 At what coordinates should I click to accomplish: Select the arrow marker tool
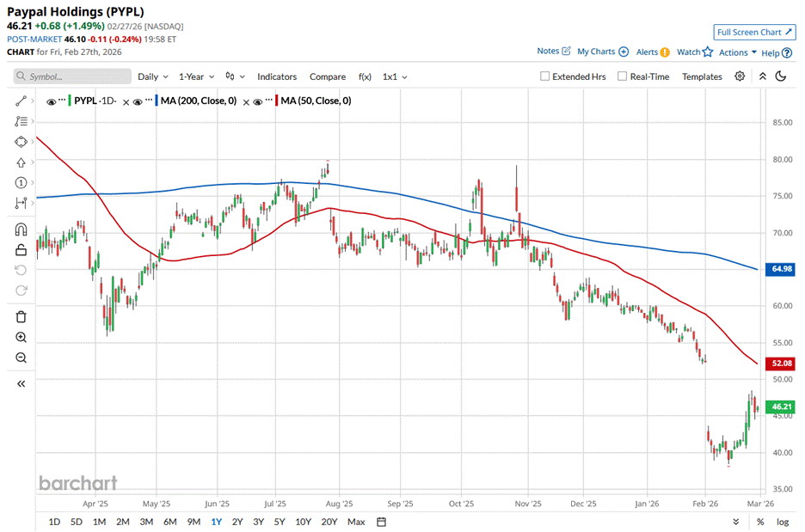click(21, 162)
